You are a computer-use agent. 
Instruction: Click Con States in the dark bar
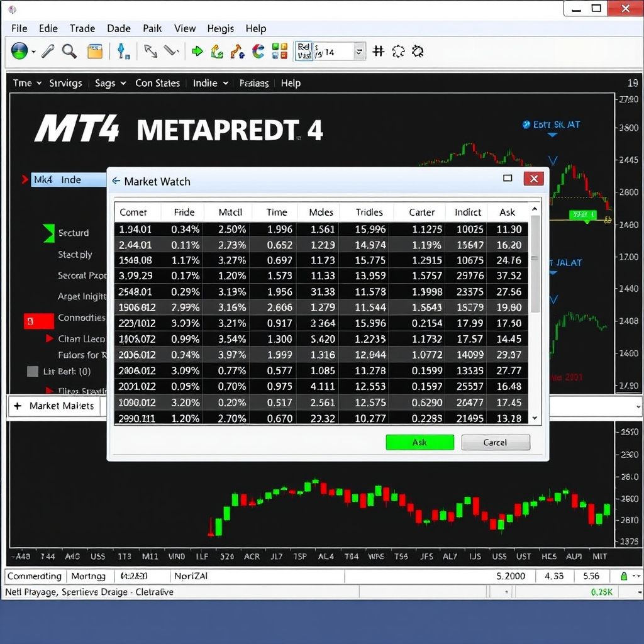[157, 83]
